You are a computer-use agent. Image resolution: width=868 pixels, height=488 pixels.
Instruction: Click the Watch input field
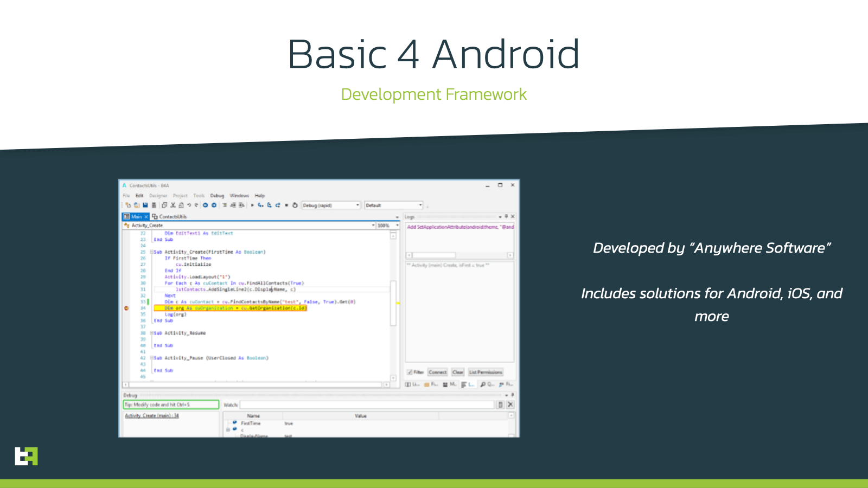click(367, 404)
